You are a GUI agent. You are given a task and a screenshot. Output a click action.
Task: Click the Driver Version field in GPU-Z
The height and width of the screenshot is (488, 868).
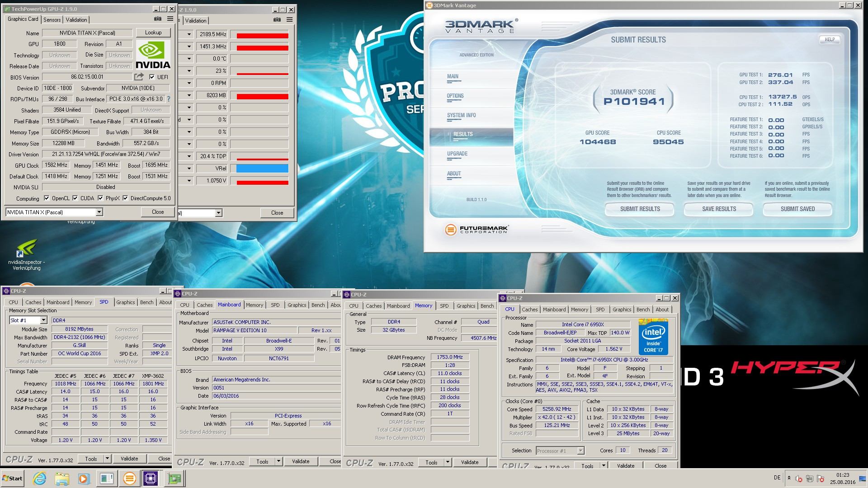(x=106, y=154)
